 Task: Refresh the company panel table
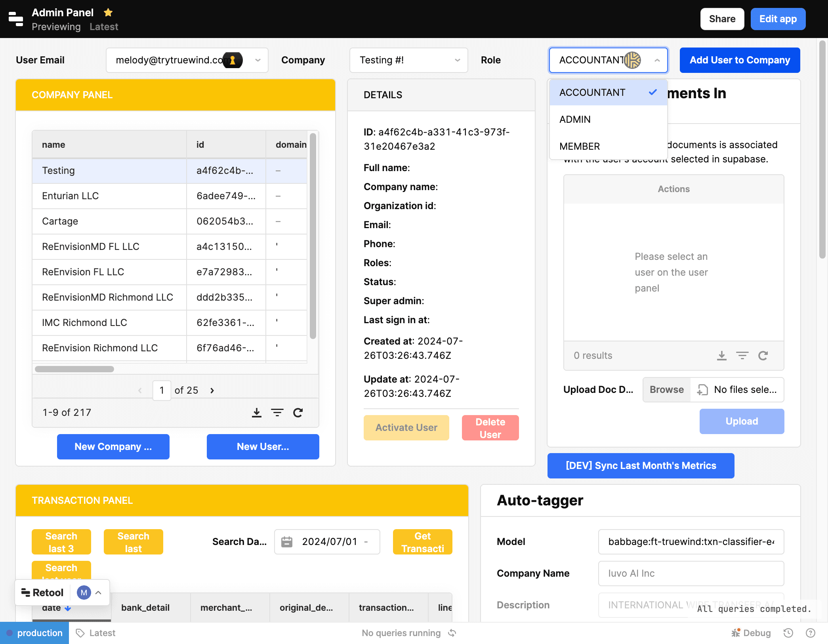click(298, 413)
